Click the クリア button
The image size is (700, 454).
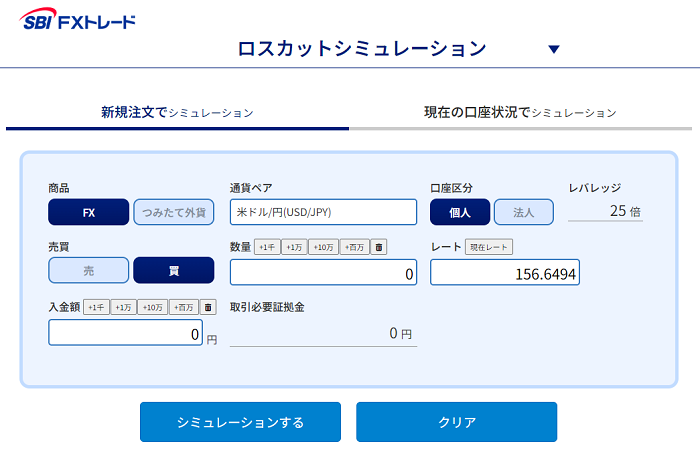coord(456,422)
